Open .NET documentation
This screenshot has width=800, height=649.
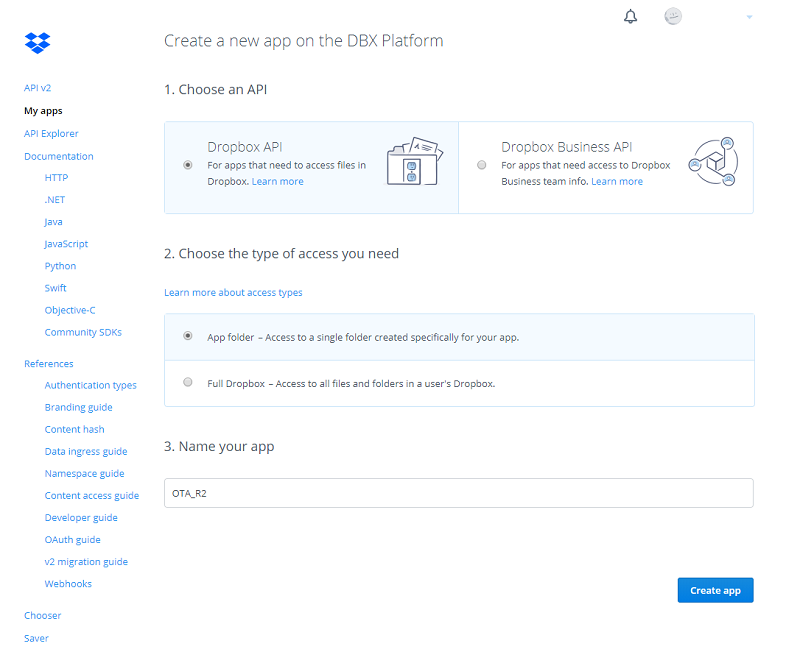[x=55, y=199]
